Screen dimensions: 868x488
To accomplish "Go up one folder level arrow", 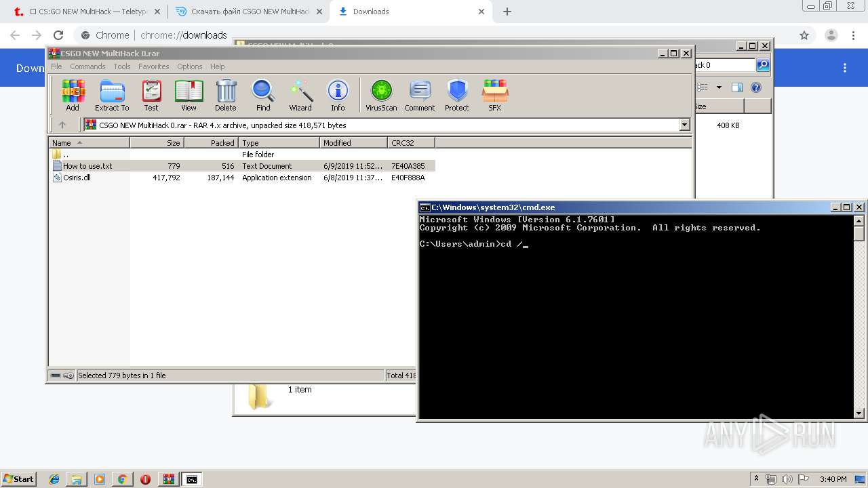I will click(62, 125).
